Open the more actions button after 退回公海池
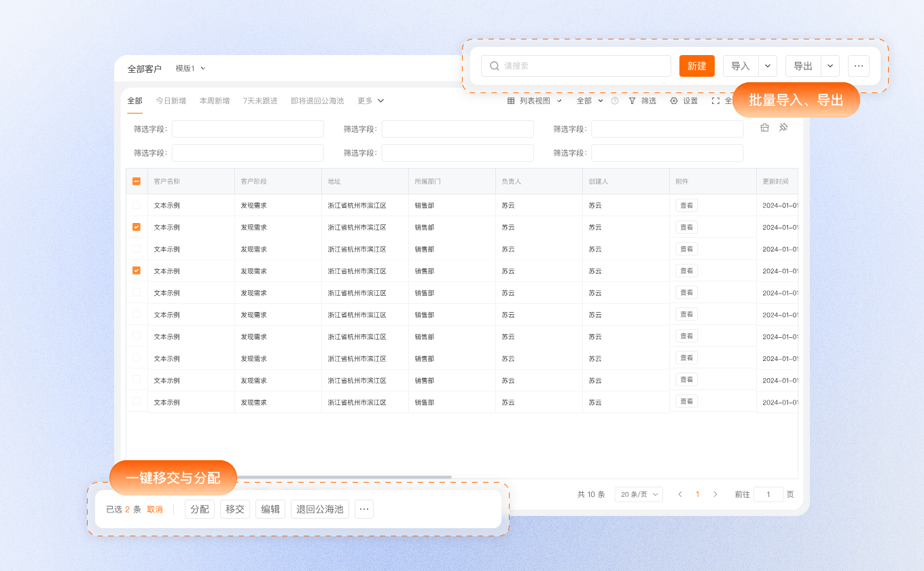924x571 pixels. 364,509
